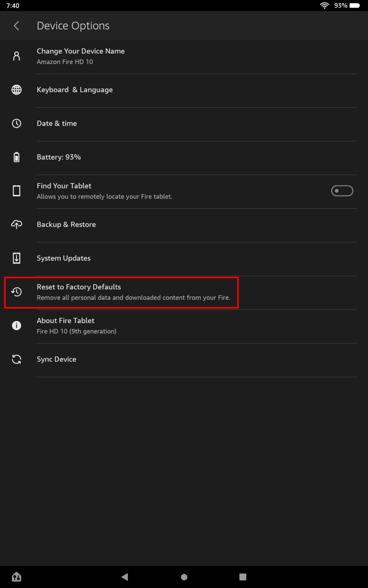
Task: Click the Backup & Restore cloud icon
Action: tap(16, 224)
